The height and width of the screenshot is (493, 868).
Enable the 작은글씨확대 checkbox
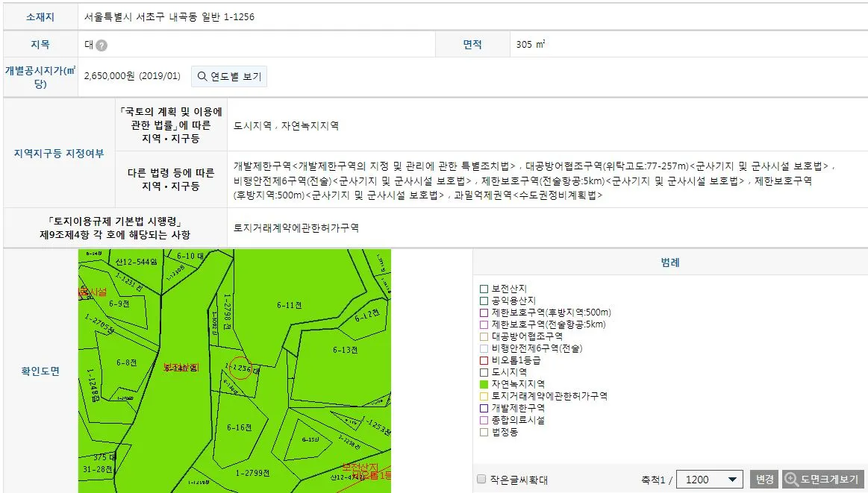(x=482, y=480)
